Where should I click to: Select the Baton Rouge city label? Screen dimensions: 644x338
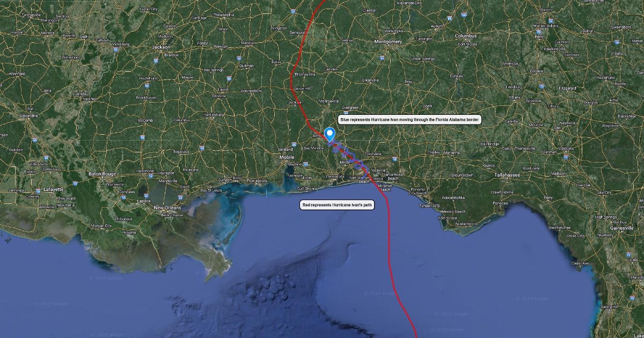pyautogui.click(x=103, y=174)
